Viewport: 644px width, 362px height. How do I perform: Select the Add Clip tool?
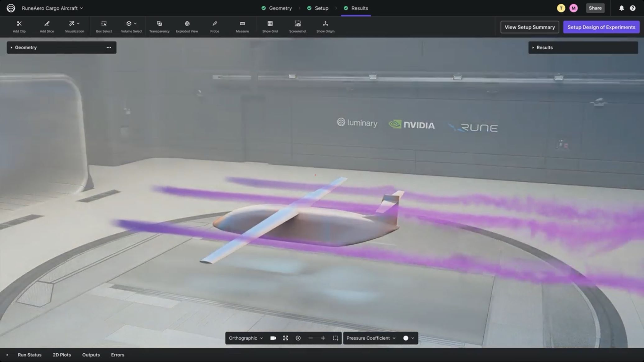19,26
